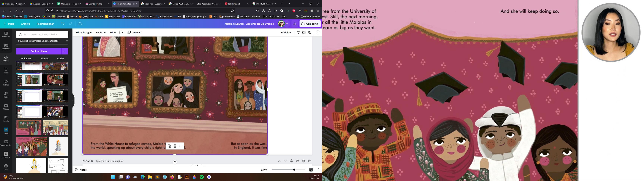
Task: Go back with the Inicio button
Action: (9, 24)
